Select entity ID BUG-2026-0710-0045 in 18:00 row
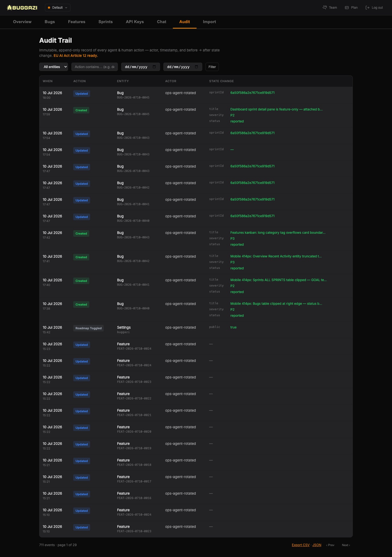 click(133, 98)
